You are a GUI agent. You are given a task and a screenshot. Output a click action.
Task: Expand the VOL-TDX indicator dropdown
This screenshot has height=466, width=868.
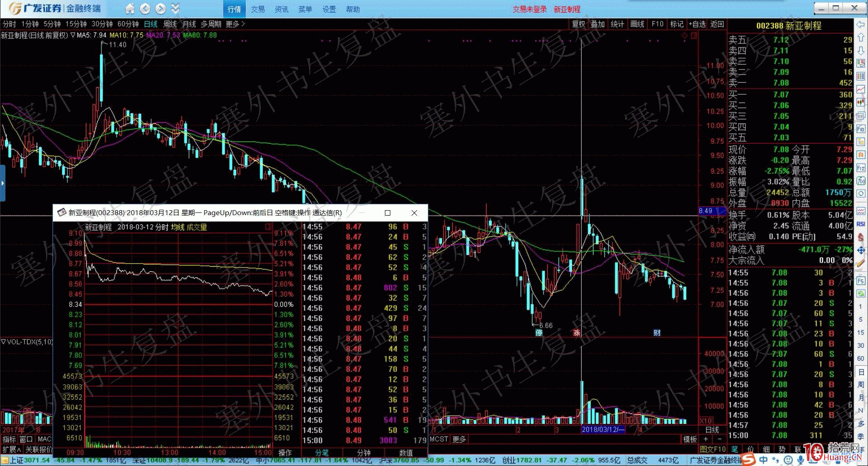tap(3, 342)
